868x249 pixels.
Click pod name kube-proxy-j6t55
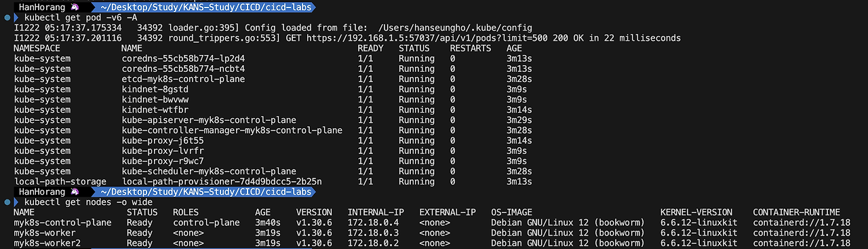(x=163, y=140)
